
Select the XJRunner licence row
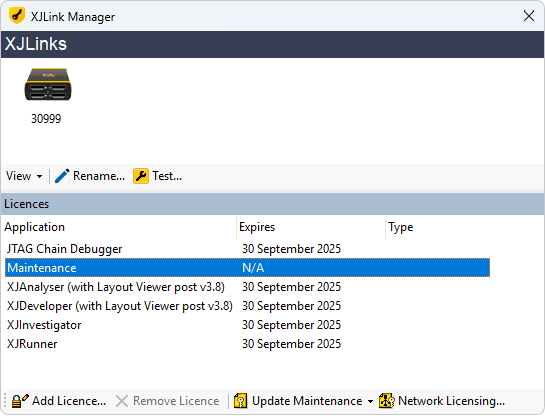click(247, 344)
